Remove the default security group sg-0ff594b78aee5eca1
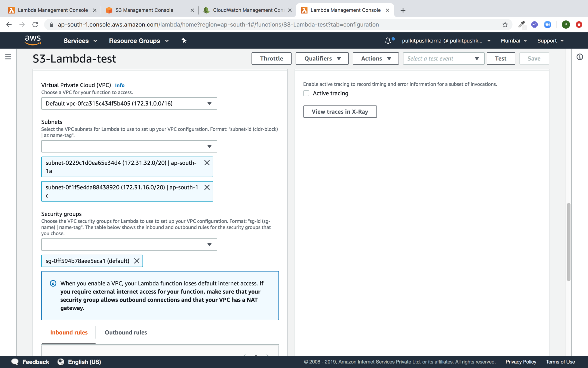588x368 pixels. [x=137, y=261]
